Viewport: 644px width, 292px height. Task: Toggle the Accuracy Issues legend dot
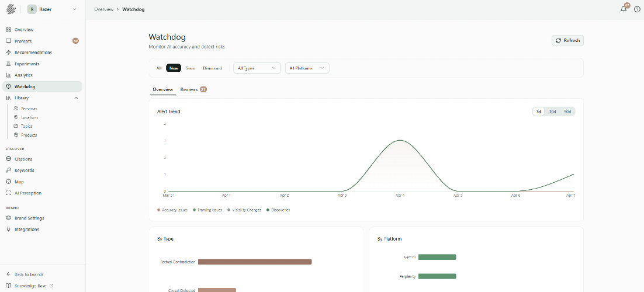pos(158,210)
